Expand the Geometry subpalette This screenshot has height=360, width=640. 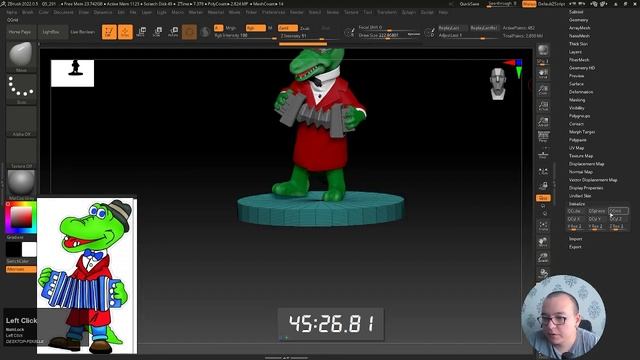[x=578, y=20]
